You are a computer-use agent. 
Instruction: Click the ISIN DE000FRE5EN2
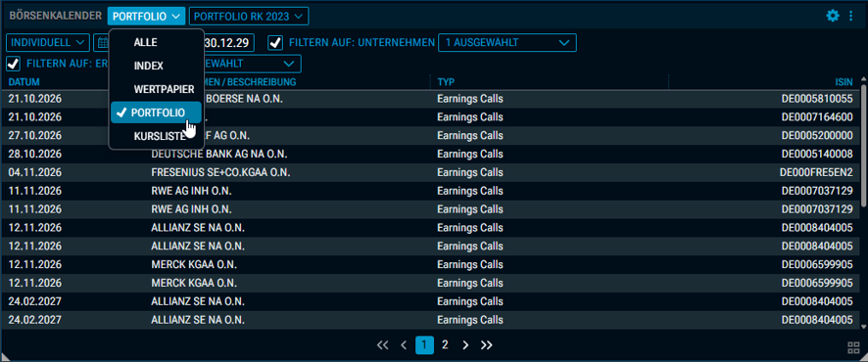816,172
